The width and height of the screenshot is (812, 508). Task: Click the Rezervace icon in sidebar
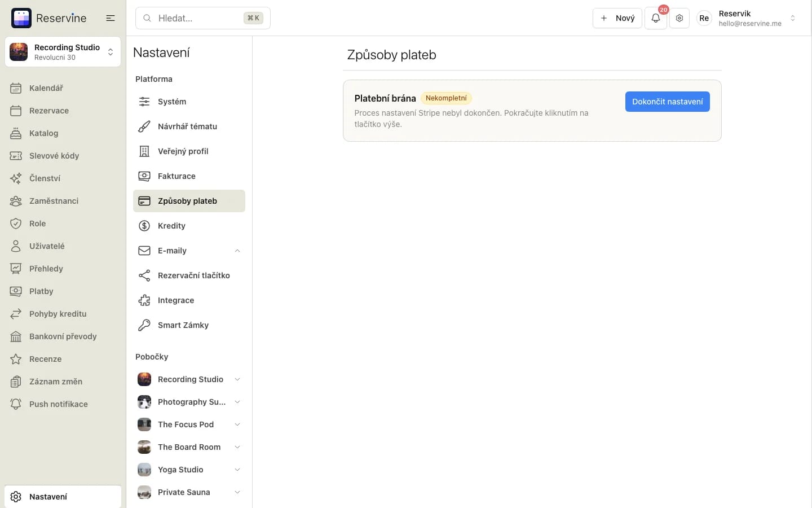coord(16,111)
